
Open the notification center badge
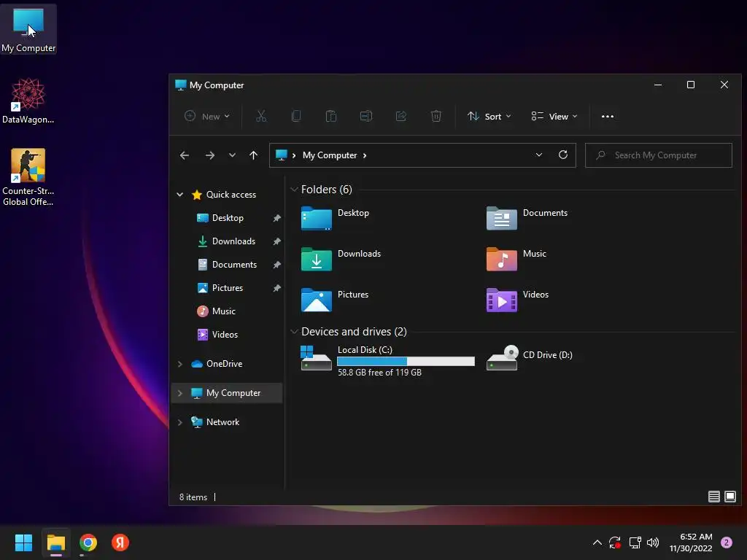click(727, 542)
